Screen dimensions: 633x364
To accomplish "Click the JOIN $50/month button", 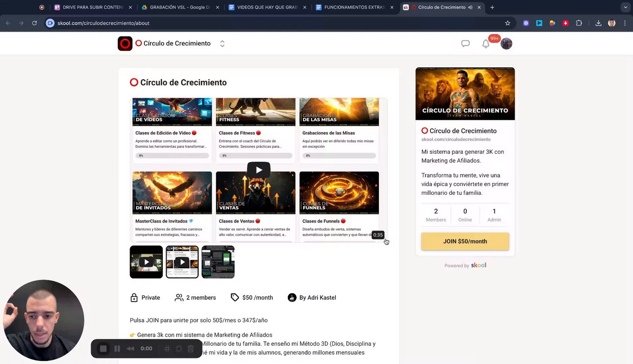I will pos(465,241).
